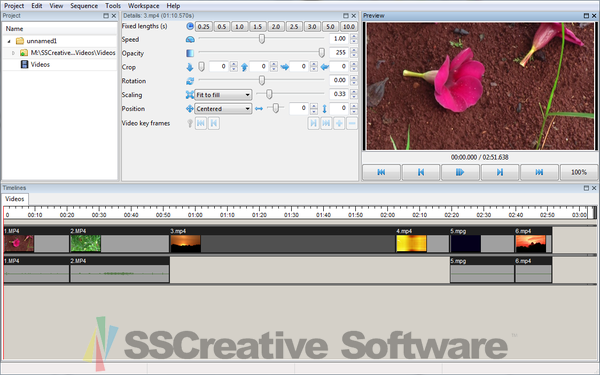
Task: Click the crop down arrow icon
Action: [x=190, y=67]
